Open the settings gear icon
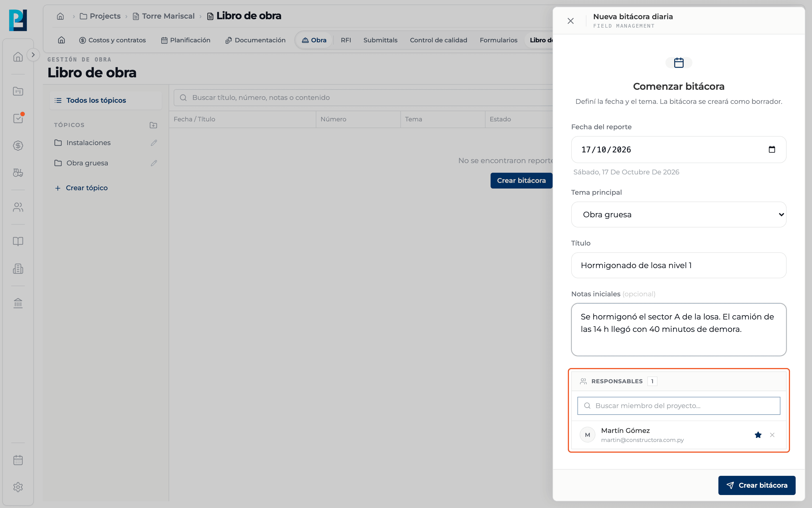812x508 pixels. [18, 487]
